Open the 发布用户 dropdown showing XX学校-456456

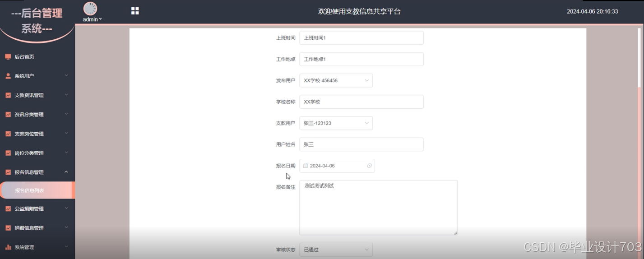(x=336, y=80)
